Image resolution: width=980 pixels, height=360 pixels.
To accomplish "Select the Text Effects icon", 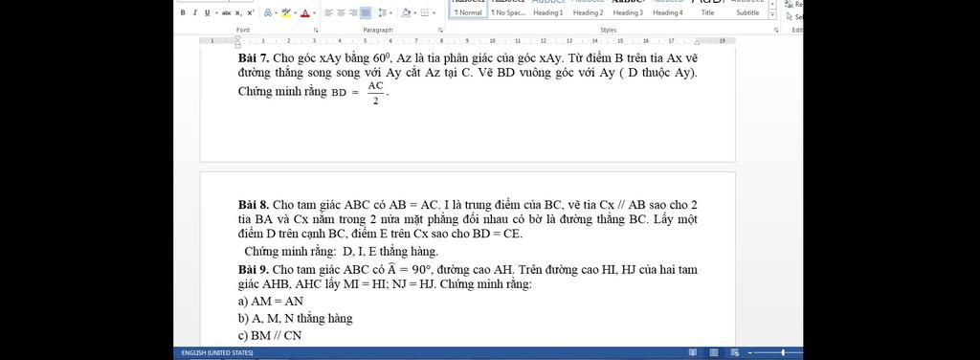I will 268,12.
